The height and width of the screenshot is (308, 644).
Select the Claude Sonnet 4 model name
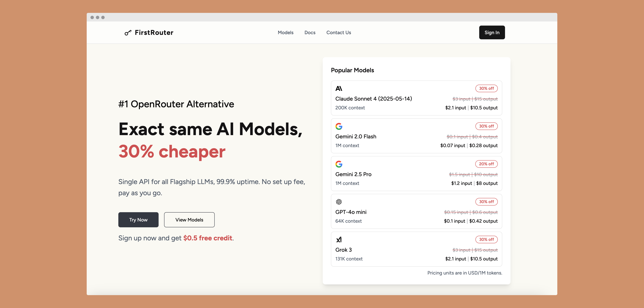[373, 99]
